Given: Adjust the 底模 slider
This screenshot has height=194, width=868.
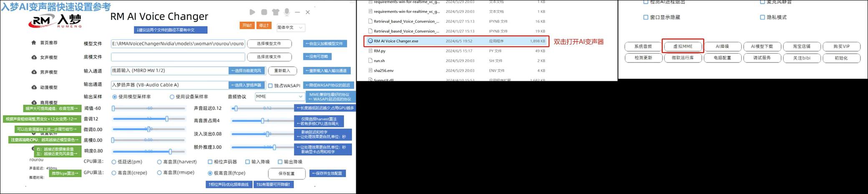Looking at the screenshot, I should tap(148, 140).
